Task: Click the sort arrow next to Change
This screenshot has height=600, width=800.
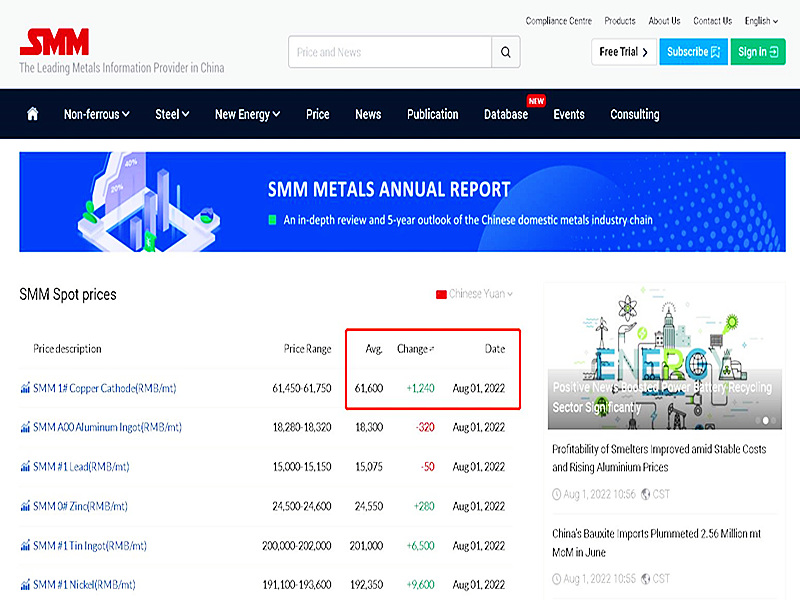Action: tap(432, 349)
